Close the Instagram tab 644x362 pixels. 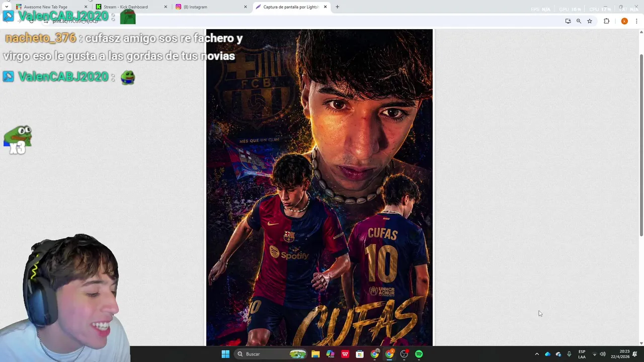click(x=246, y=7)
